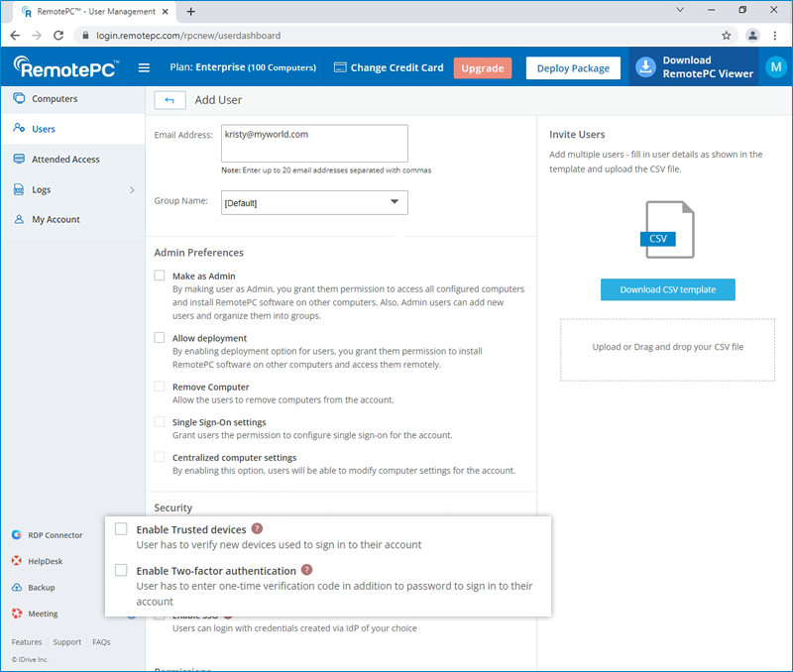The width and height of the screenshot is (793, 672).
Task: Check the Allow deployment checkbox
Action: click(160, 337)
